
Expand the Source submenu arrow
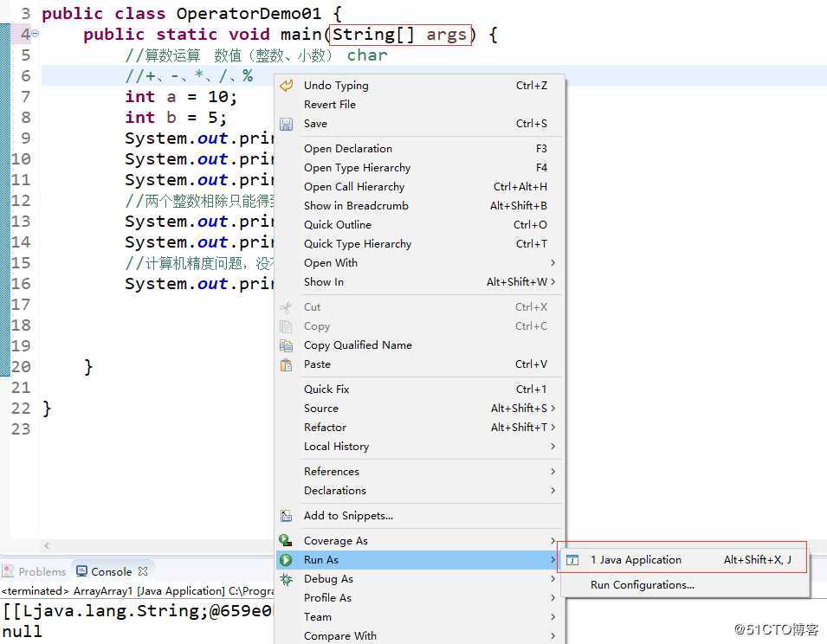point(552,408)
